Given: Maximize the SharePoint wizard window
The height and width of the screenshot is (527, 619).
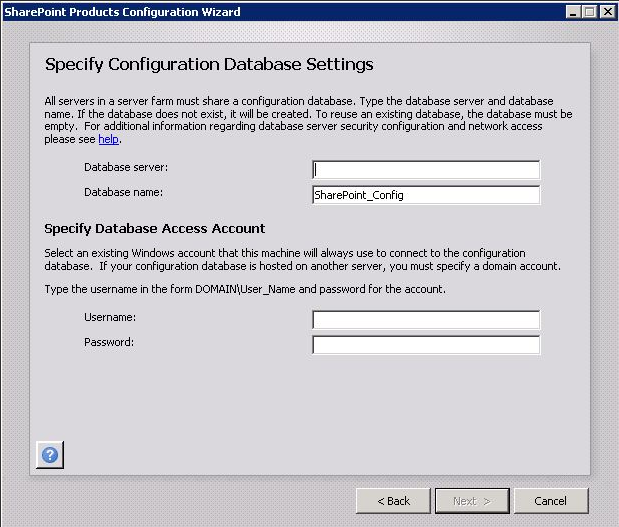Looking at the screenshot, I should (x=590, y=12).
